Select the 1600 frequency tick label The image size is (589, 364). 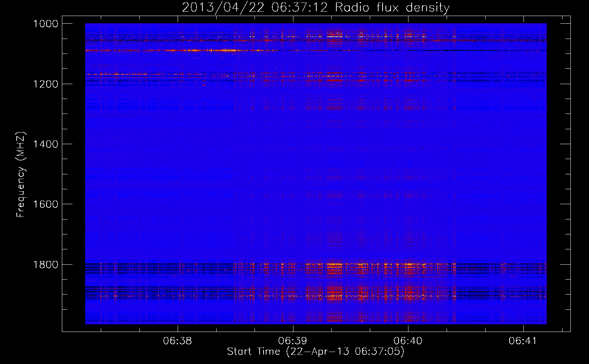46,204
